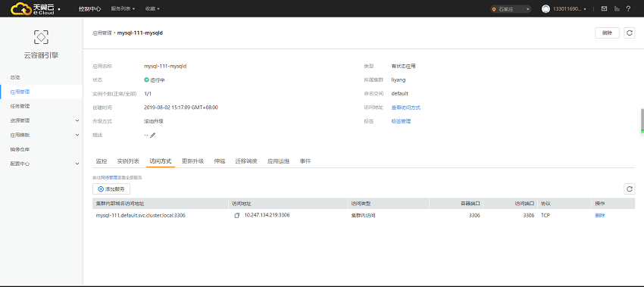Open the 标签管理 link
This screenshot has height=287, width=644.
click(x=401, y=121)
